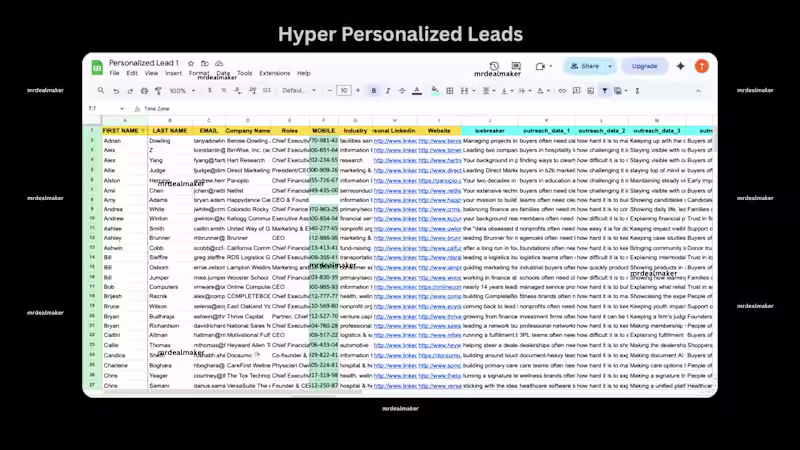
Task: Click the Upgrade button
Action: pyautogui.click(x=644, y=66)
